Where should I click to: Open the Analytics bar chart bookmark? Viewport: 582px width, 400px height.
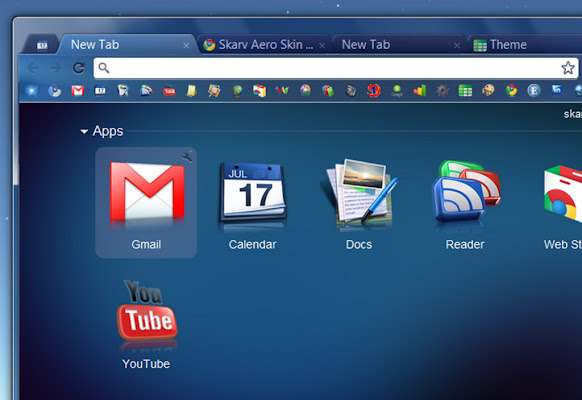click(x=420, y=91)
